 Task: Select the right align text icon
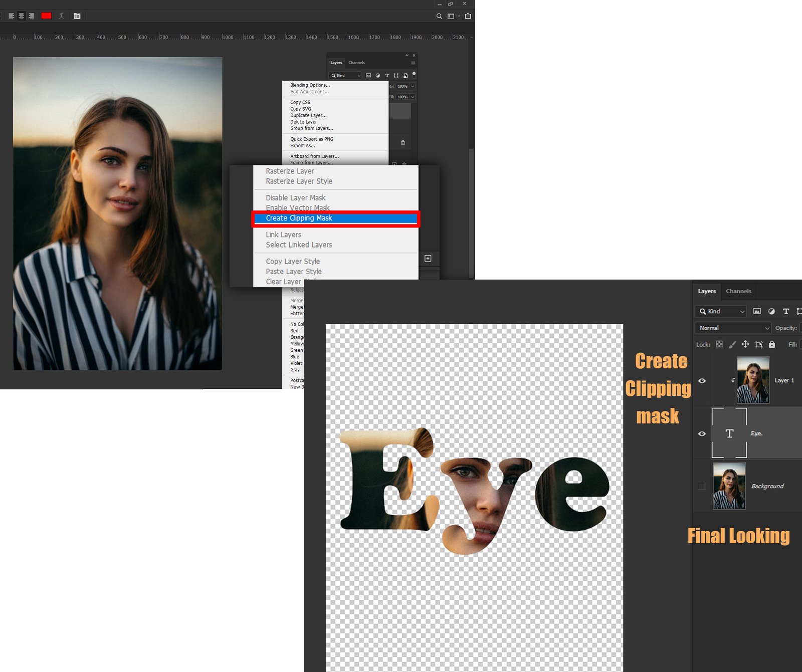click(31, 16)
